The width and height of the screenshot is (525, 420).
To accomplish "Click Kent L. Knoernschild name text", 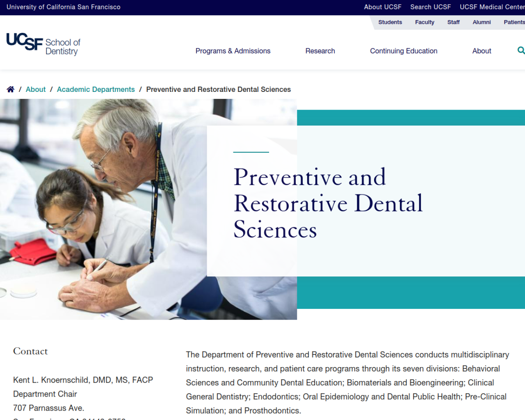I will [83, 380].
